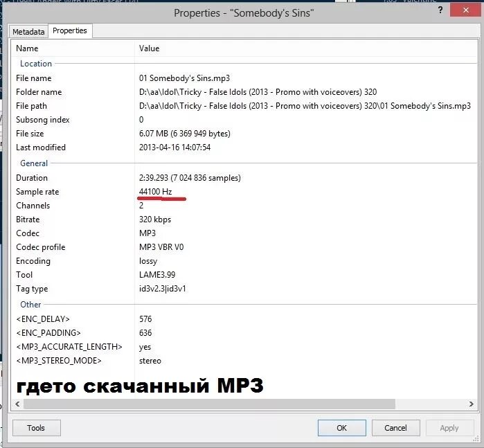Select the Bitrate row label

click(x=28, y=219)
